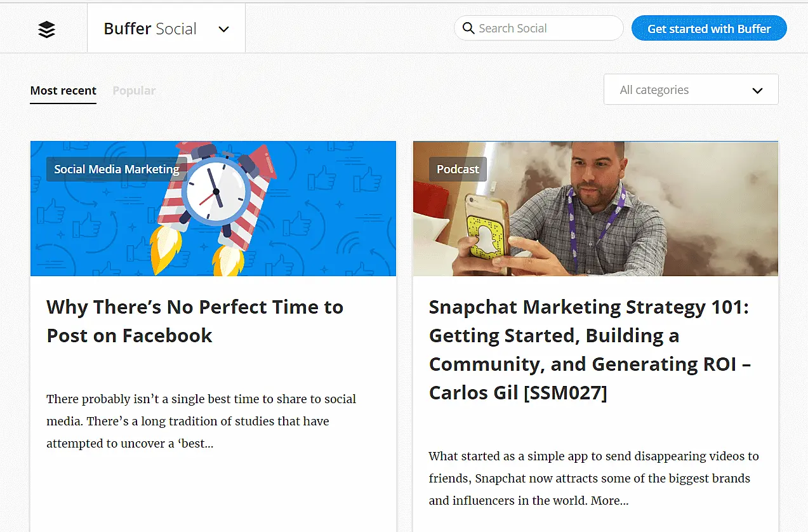The height and width of the screenshot is (532, 808).
Task: Follow the More... link in the Snapchat excerpt
Action: 609,501
